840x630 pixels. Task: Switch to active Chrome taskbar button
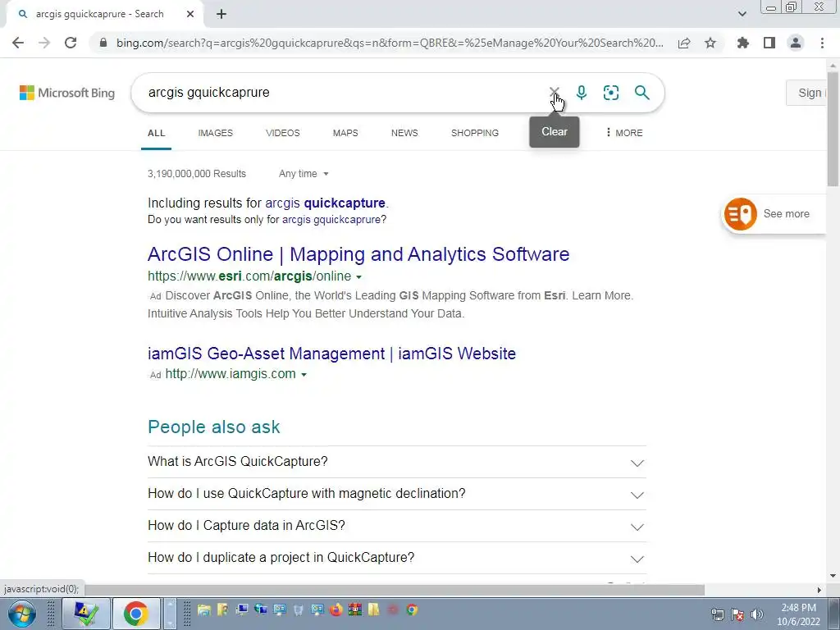click(x=136, y=614)
